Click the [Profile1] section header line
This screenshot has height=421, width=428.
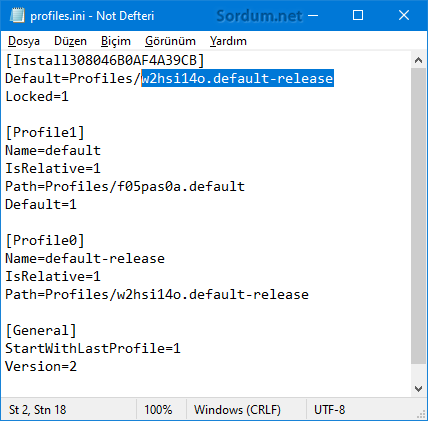(45, 132)
